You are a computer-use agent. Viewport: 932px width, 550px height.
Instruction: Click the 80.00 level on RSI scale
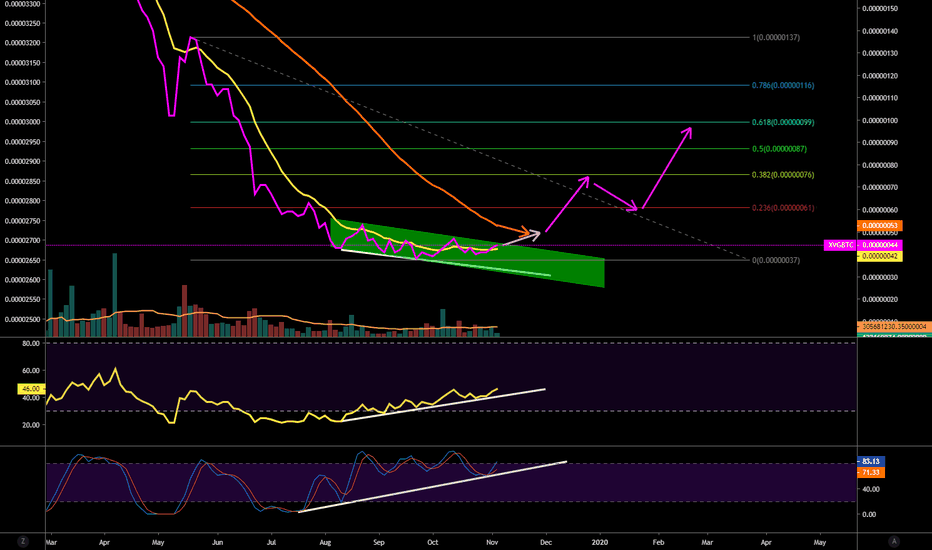coord(31,344)
